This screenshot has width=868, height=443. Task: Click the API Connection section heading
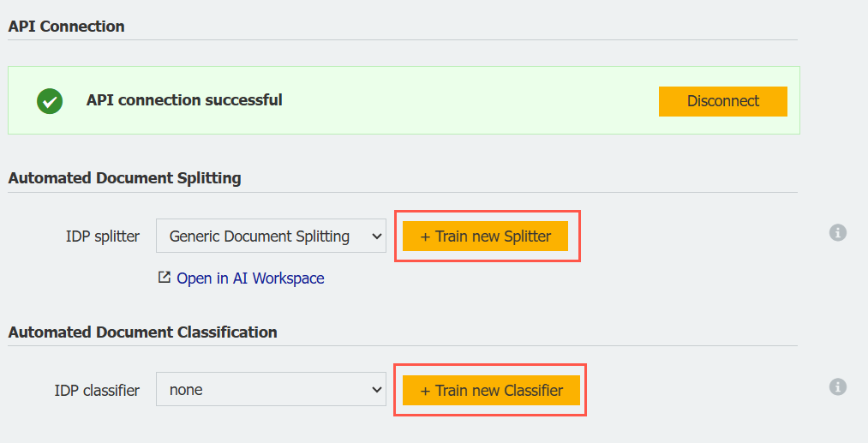tap(67, 27)
